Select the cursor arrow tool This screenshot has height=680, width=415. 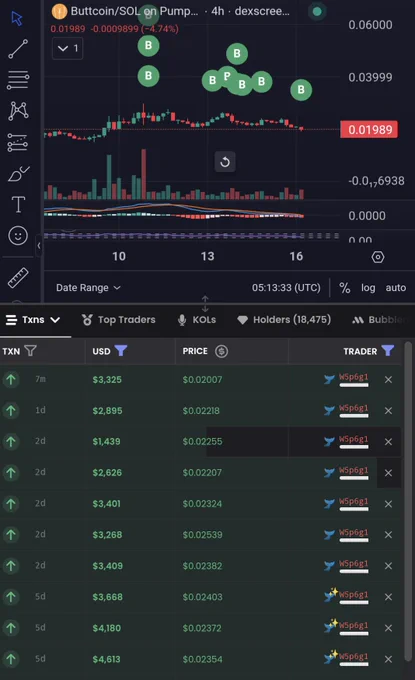[x=17, y=18]
